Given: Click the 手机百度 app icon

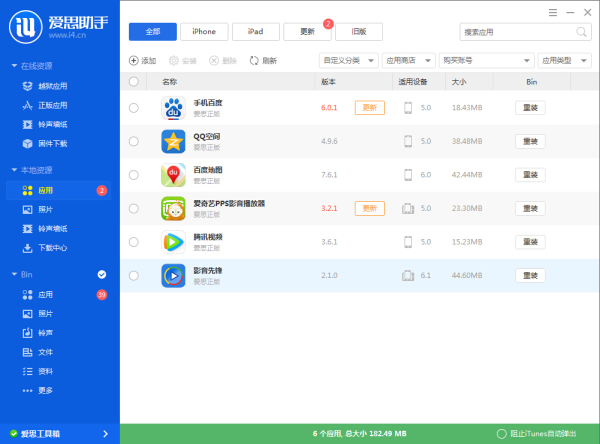Looking at the screenshot, I should tap(173, 108).
